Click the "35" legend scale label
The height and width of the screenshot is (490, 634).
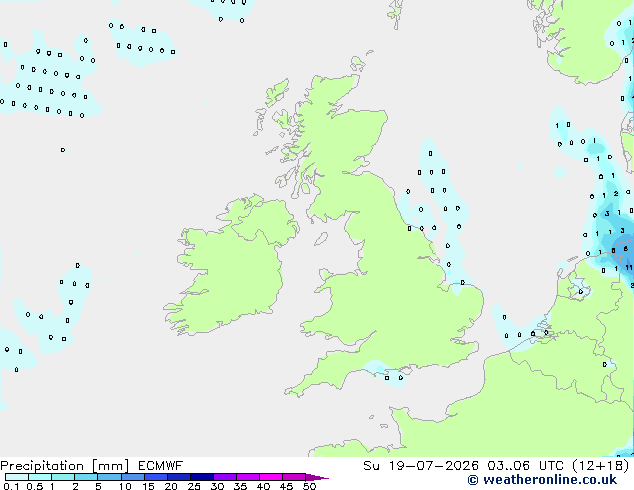(x=240, y=486)
